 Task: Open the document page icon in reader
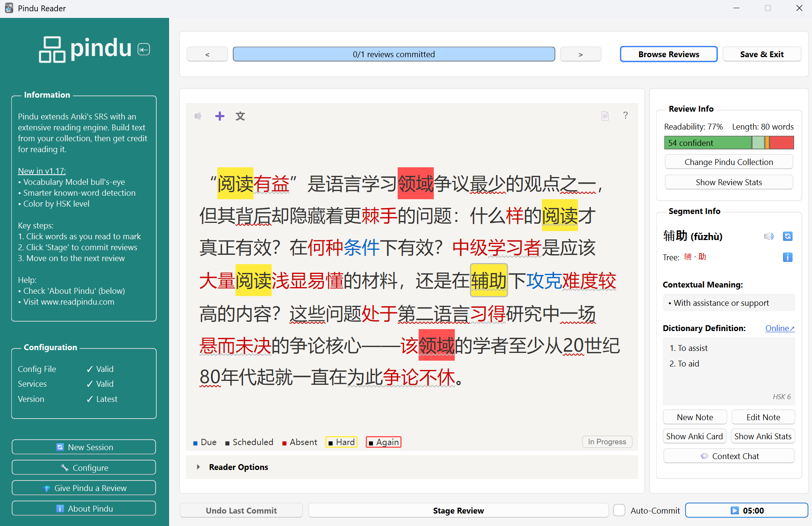[605, 116]
